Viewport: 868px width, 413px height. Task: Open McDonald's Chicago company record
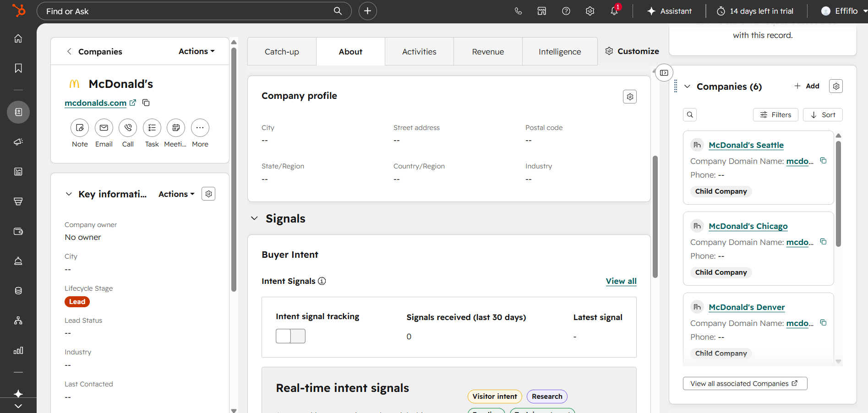click(748, 226)
